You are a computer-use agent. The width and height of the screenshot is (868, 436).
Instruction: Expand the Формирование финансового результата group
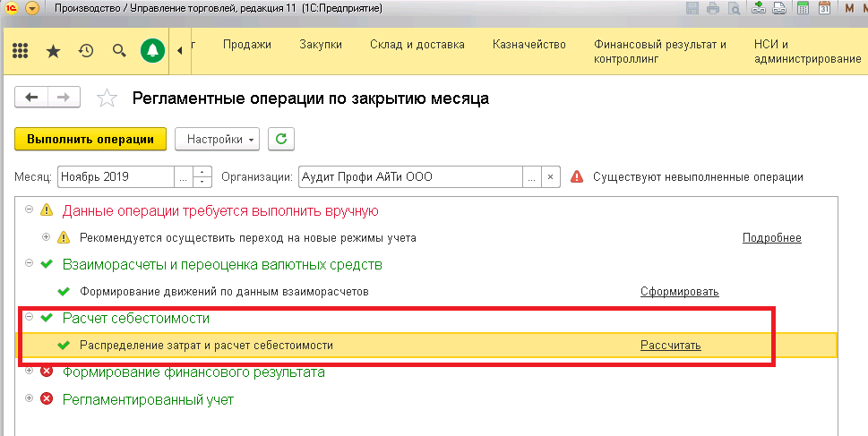[29, 372]
